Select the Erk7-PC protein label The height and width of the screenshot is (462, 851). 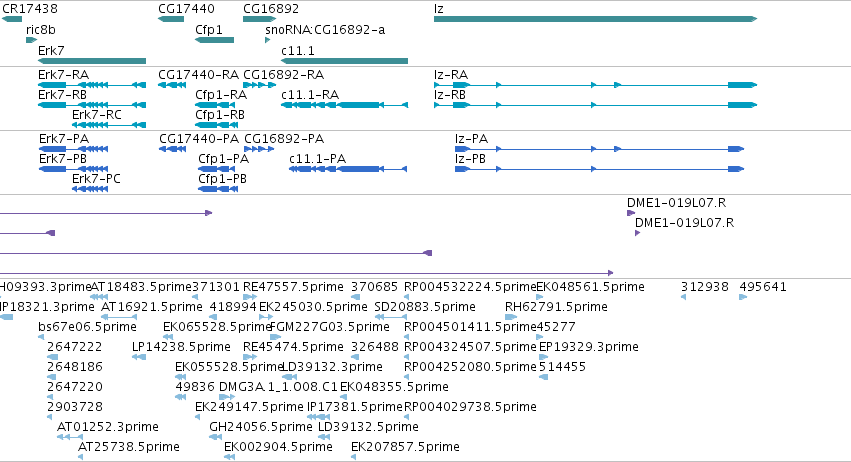pos(96,179)
